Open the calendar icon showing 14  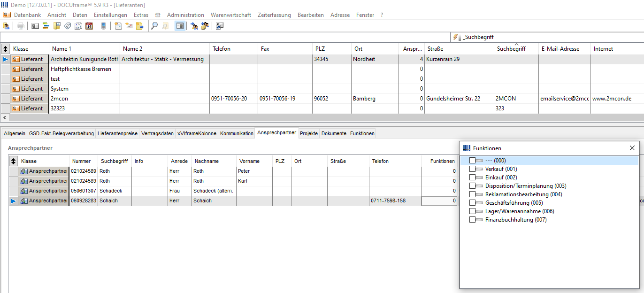(x=89, y=26)
